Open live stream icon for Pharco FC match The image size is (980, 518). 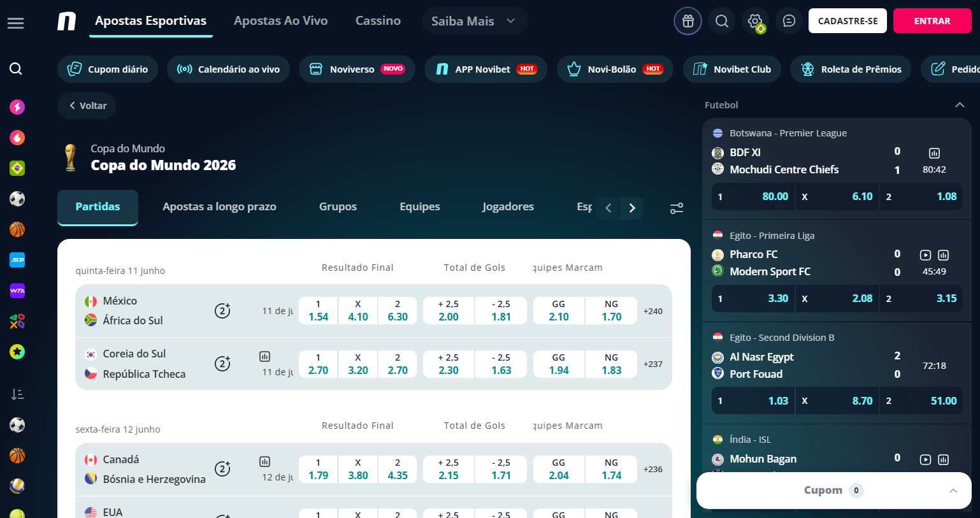(925, 255)
